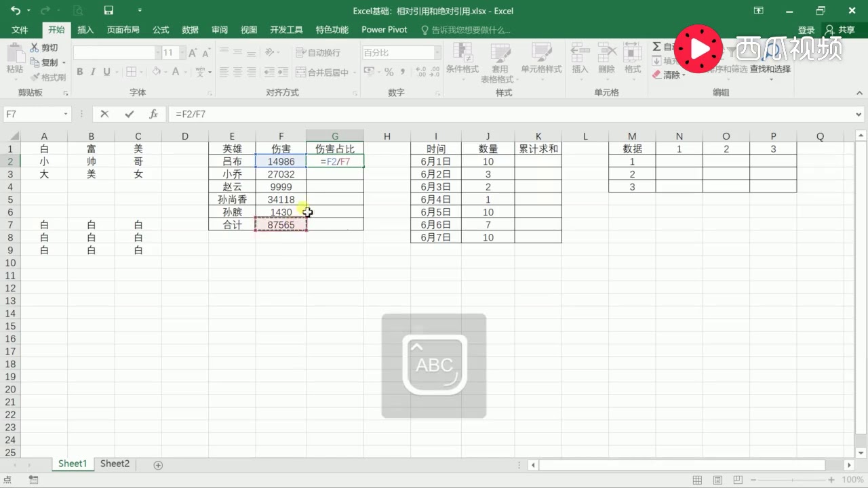868x488 pixels.
Task: Add a new sheet with plus button
Action: pos(158,465)
